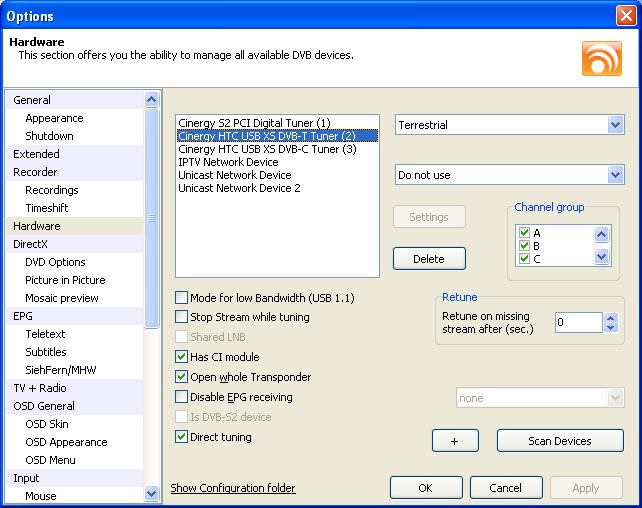Close the Options dialog window
Viewport: 642px width, 508px height.
pyautogui.click(x=626, y=15)
